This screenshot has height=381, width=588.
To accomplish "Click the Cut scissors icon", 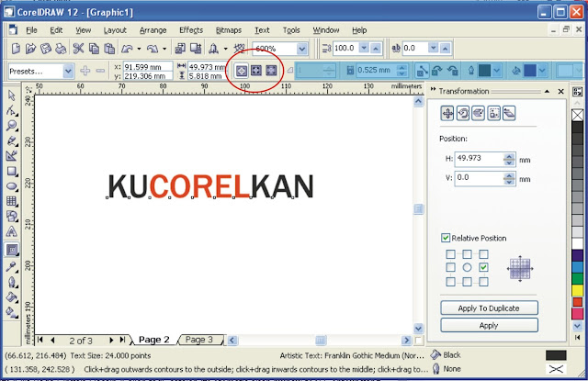I will [x=78, y=49].
